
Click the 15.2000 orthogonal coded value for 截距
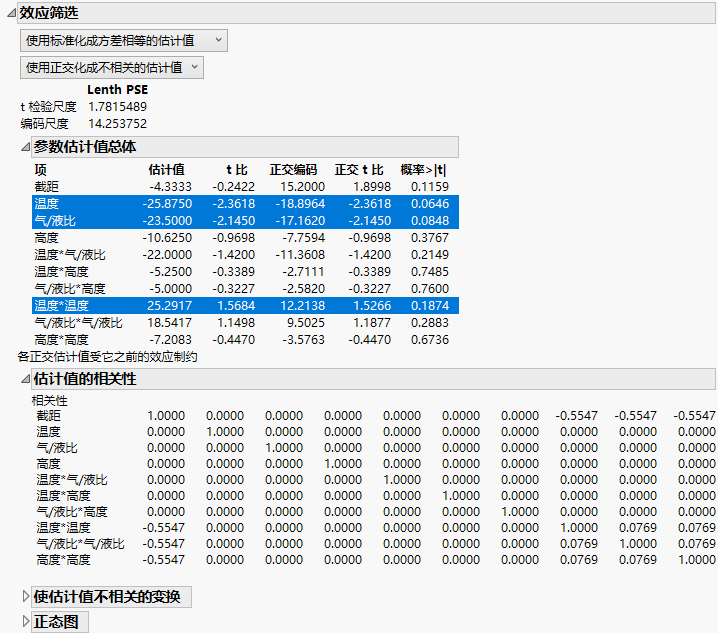(x=302, y=186)
